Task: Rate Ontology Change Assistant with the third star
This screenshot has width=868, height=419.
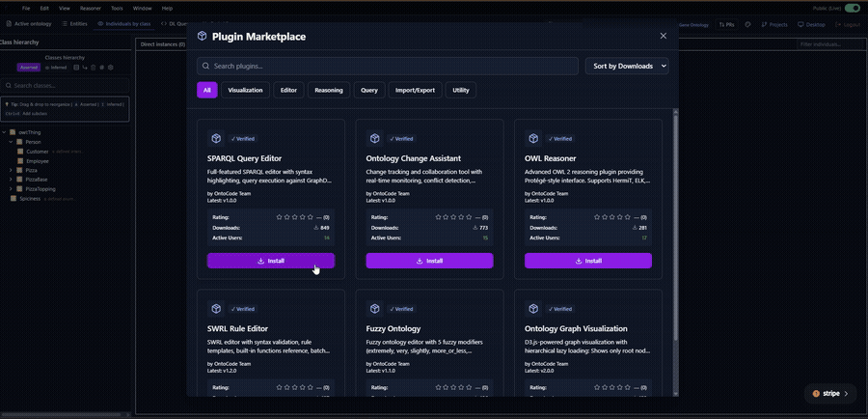Action: click(453, 217)
